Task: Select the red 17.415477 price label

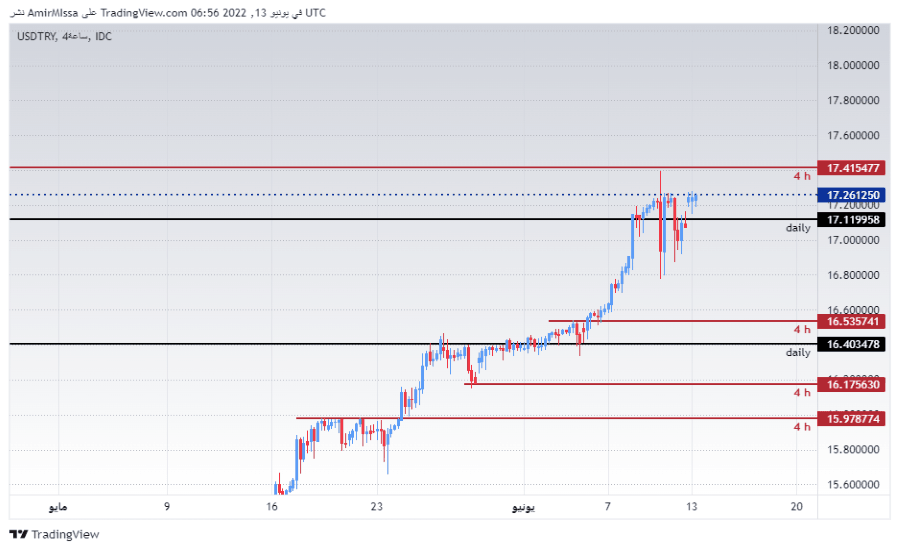Action: point(852,168)
